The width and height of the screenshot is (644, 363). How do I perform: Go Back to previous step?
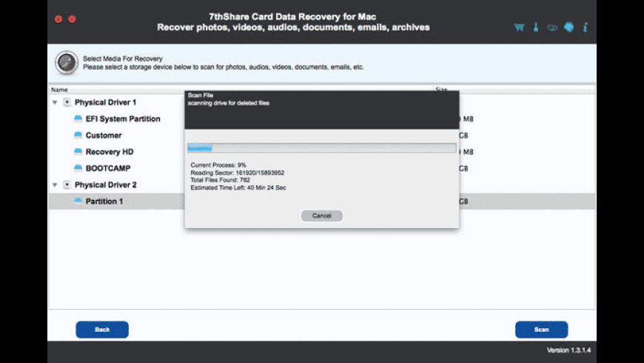tap(102, 330)
